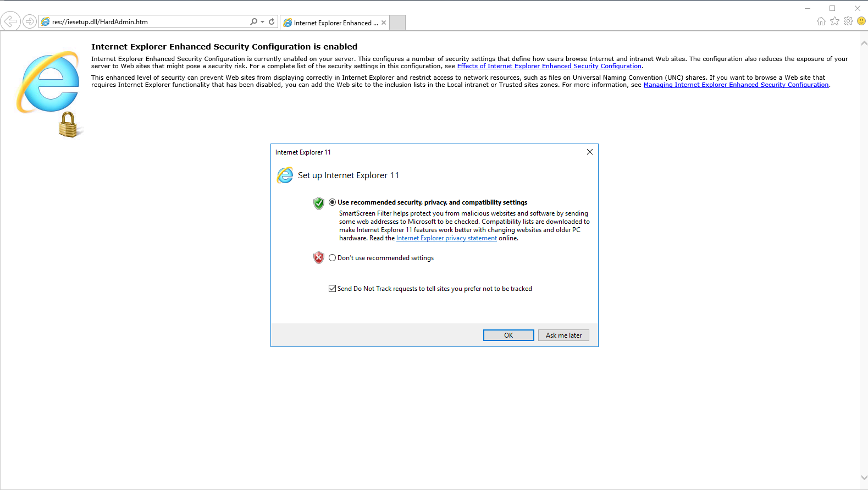Open the address bar autocomplete dropdown arrow

point(263,22)
